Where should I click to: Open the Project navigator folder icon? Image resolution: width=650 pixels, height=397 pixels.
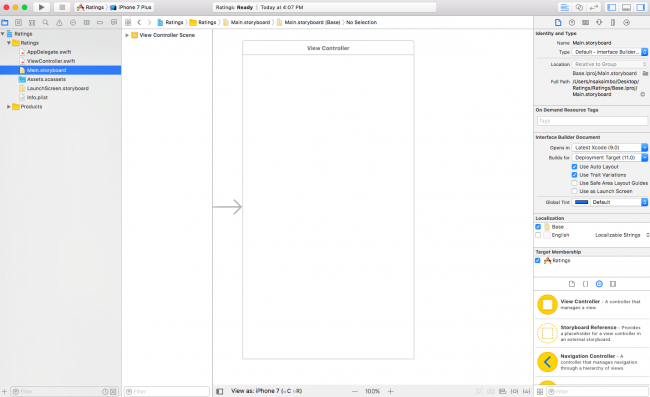point(5,22)
